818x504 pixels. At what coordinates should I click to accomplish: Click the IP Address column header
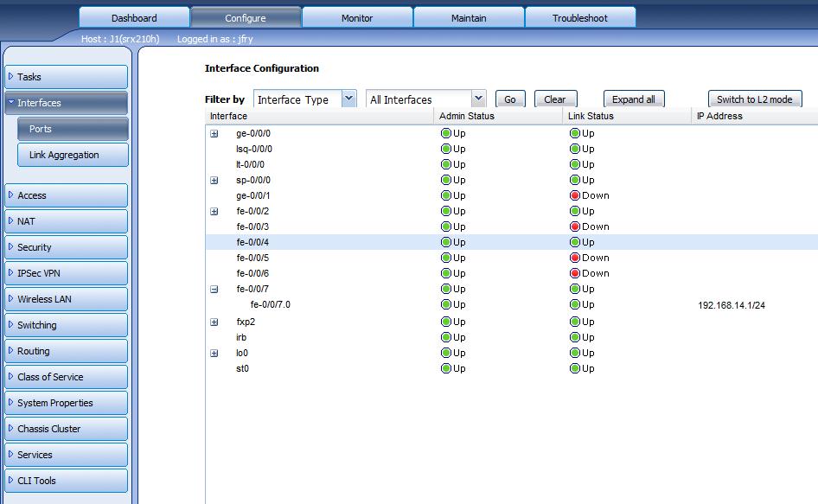pos(755,116)
